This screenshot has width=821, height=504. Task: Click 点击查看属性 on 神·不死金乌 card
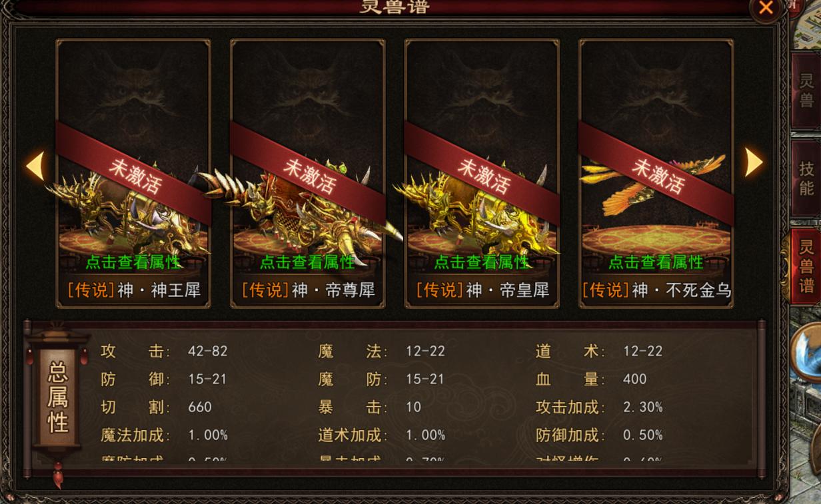click(x=656, y=262)
